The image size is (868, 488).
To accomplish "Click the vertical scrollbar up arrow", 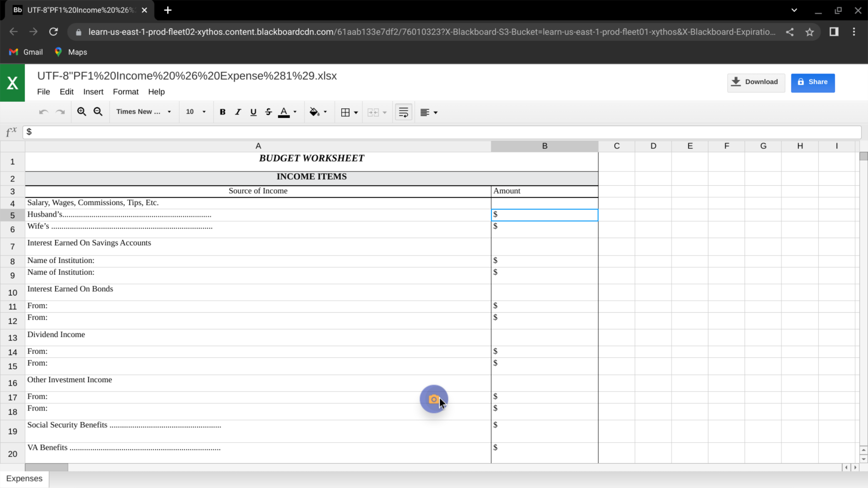I will click(864, 450).
